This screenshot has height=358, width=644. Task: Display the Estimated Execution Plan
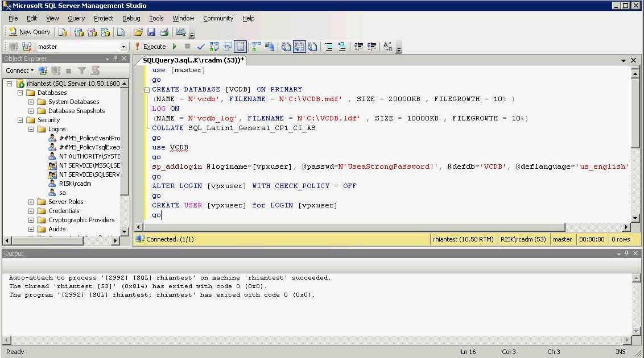(214, 47)
